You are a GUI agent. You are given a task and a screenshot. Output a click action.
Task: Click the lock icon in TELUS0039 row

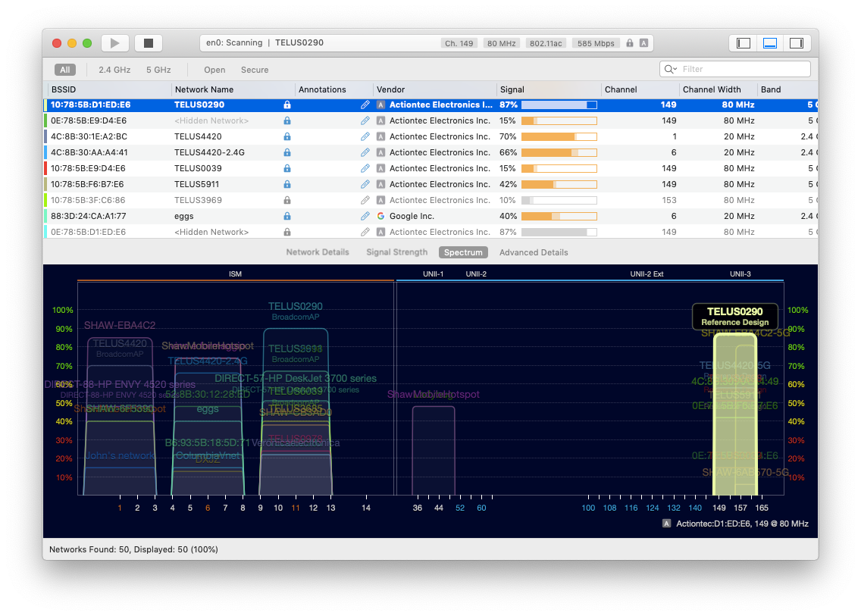(x=286, y=168)
